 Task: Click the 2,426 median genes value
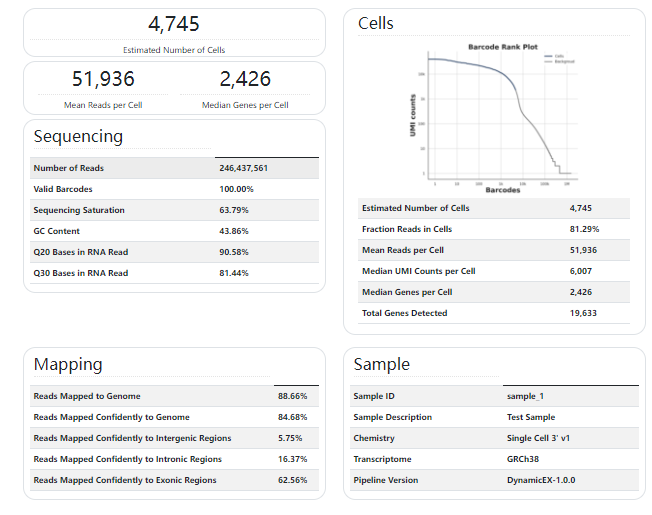[245, 79]
